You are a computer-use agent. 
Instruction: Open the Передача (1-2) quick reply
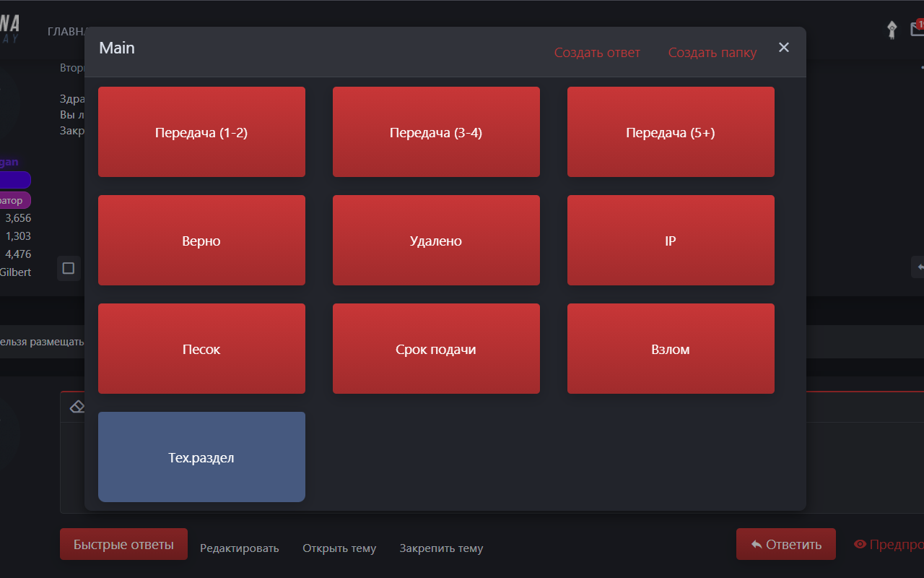coord(201,131)
